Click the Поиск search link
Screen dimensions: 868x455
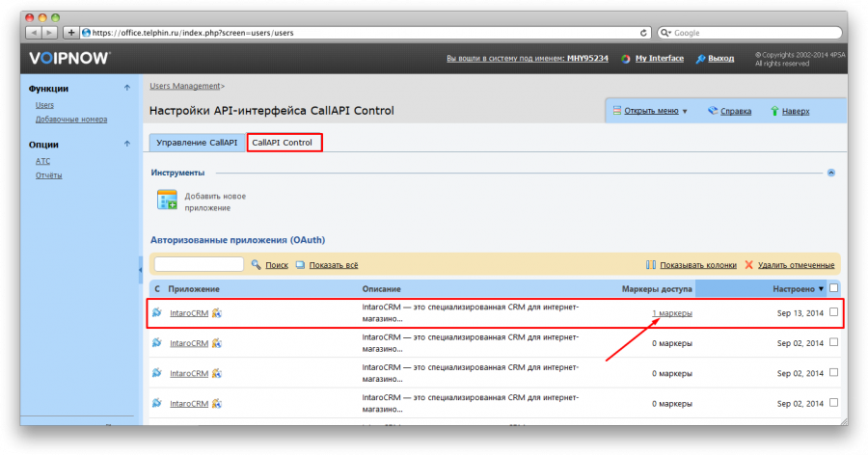click(x=277, y=265)
